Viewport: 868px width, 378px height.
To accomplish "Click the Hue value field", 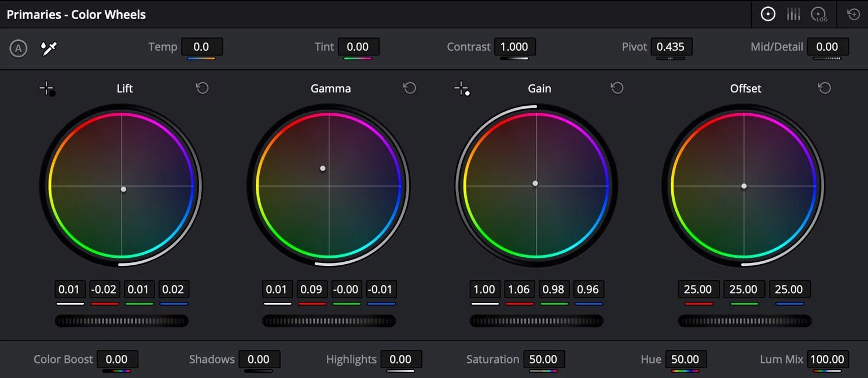I will click(x=686, y=360).
